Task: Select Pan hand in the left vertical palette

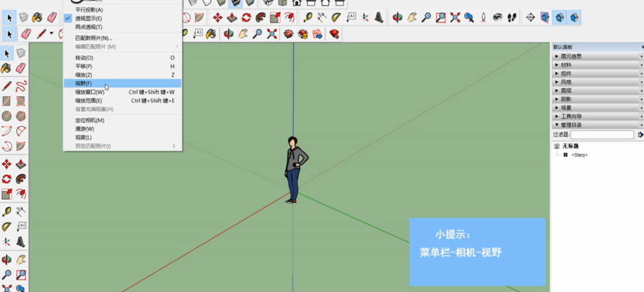Action: click(x=21, y=259)
